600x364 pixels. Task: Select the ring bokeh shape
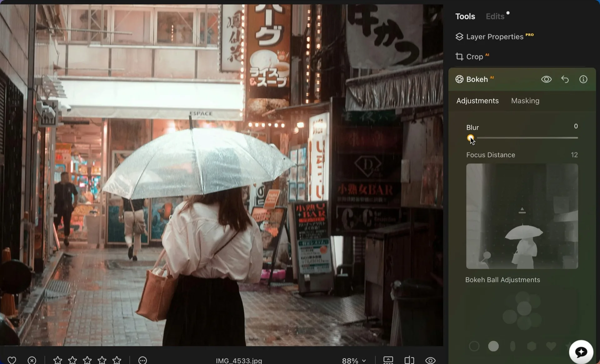coord(474,346)
